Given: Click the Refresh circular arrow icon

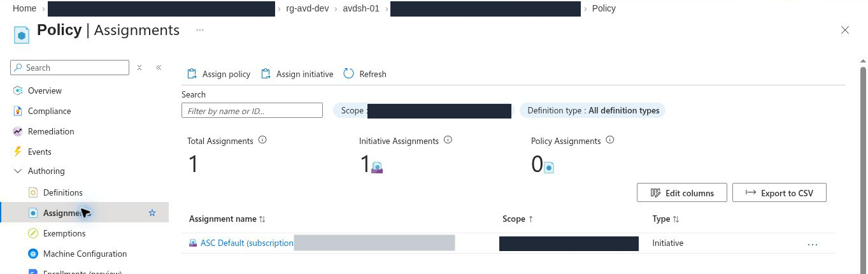Looking at the screenshot, I should tap(348, 73).
